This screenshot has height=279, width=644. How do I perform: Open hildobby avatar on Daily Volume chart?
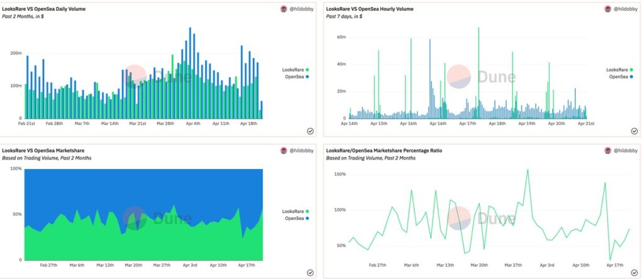tap(284, 9)
